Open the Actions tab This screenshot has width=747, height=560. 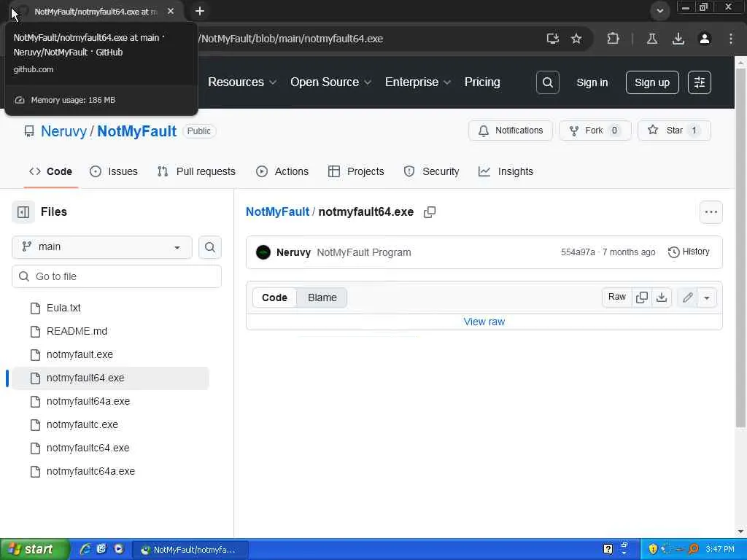coord(282,171)
